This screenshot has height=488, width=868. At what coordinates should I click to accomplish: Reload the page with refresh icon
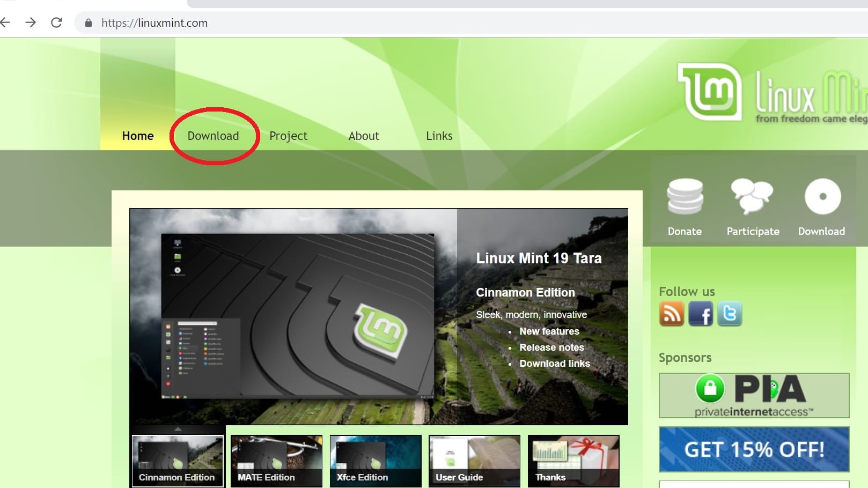[x=56, y=23]
